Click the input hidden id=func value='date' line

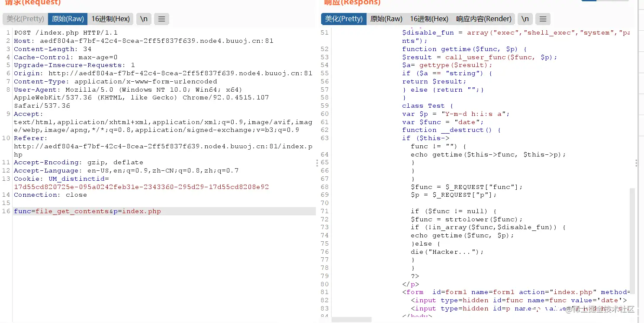[518, 300]
